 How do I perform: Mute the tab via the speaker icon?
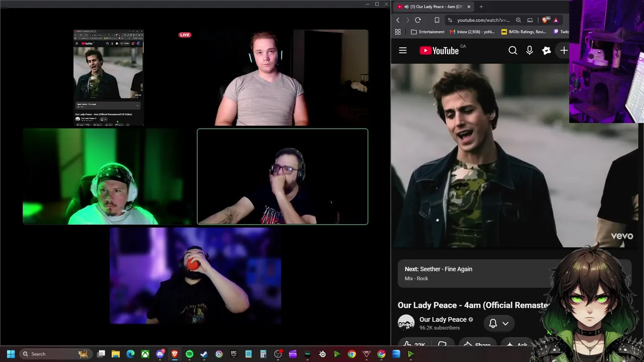(406, 7)
